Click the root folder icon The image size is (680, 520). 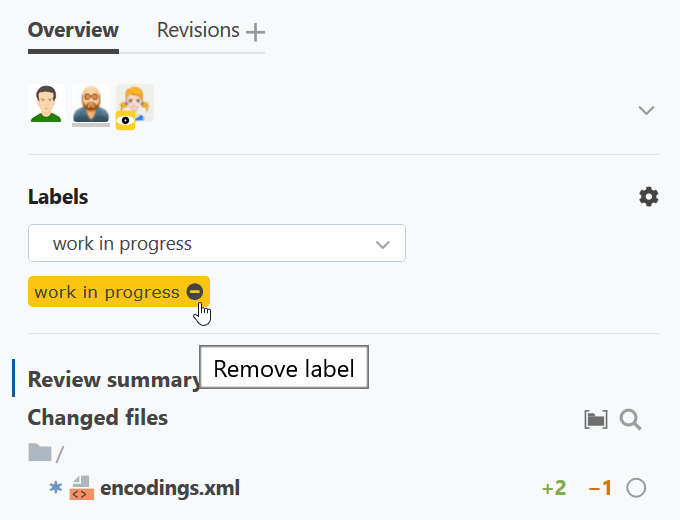40,453
